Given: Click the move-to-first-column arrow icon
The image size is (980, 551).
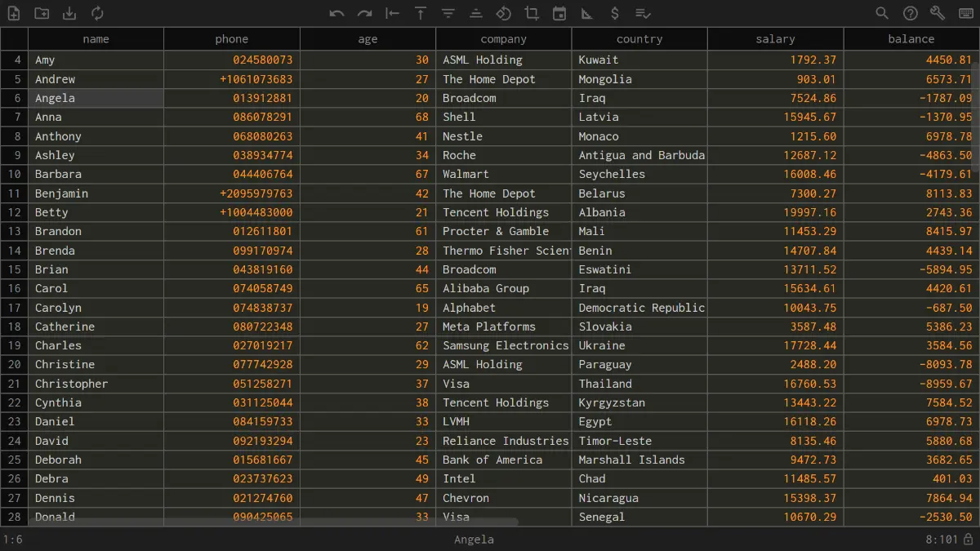Looking at the screenshot, I should [x=393, y=13].
